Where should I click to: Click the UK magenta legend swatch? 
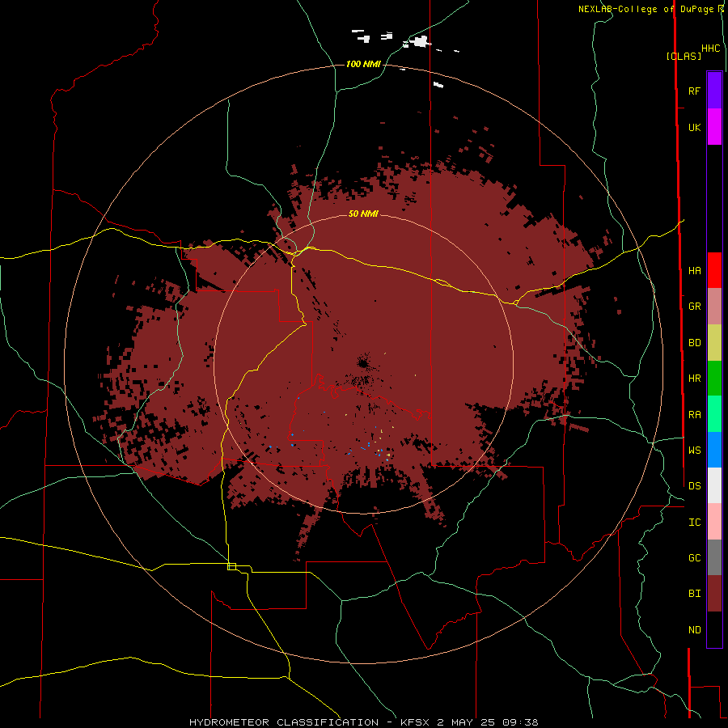714,127
